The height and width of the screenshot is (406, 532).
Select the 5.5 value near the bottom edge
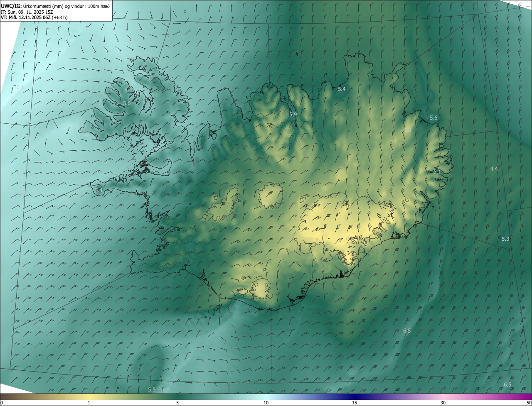pyautogui.click(x=152, y=389)
